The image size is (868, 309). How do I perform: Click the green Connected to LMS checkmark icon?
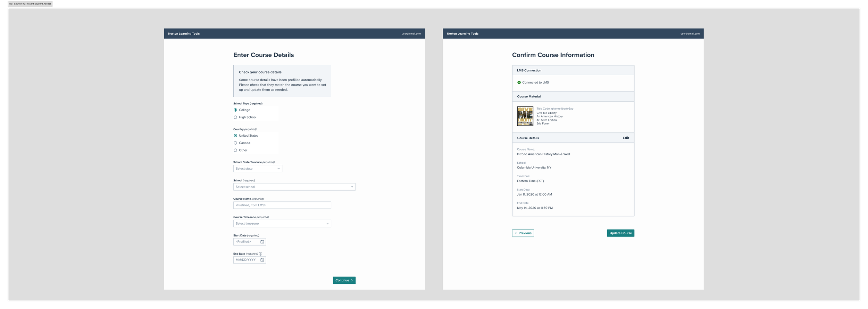(x=519, y=83)
